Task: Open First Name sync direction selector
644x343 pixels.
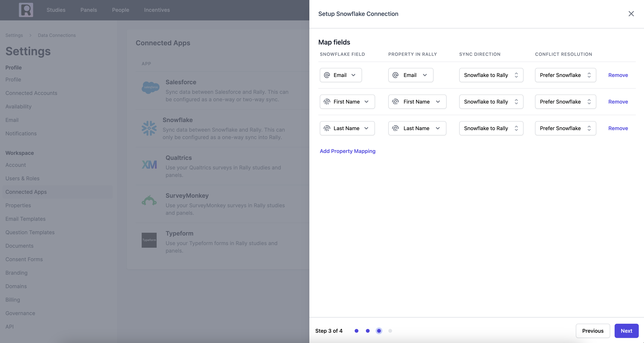Action: 491,102
